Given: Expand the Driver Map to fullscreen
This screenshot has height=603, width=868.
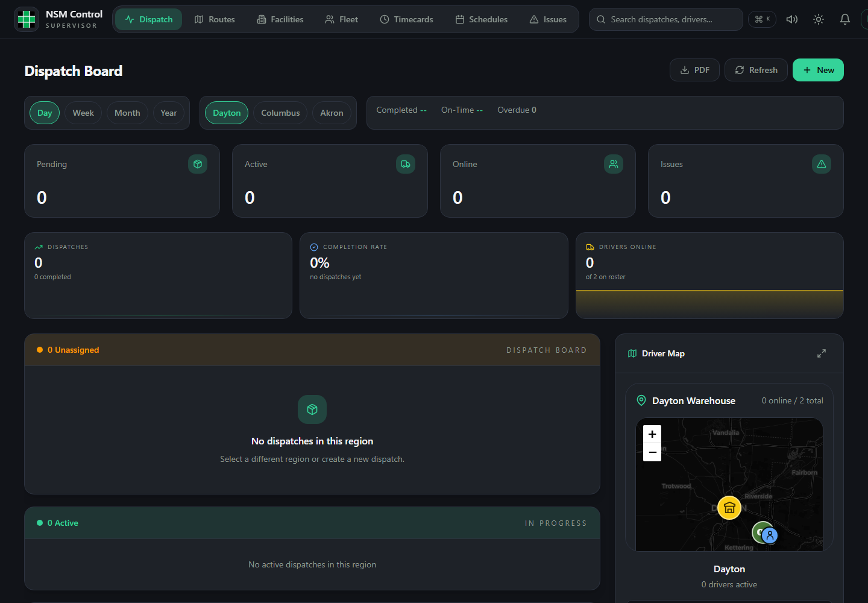Looking at the screenshot, I should click(821, 353).
